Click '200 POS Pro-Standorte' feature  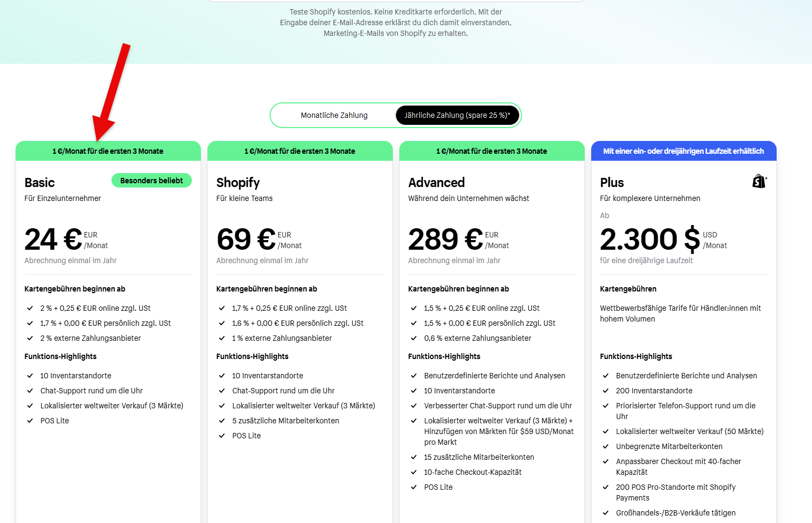[675, 492]
